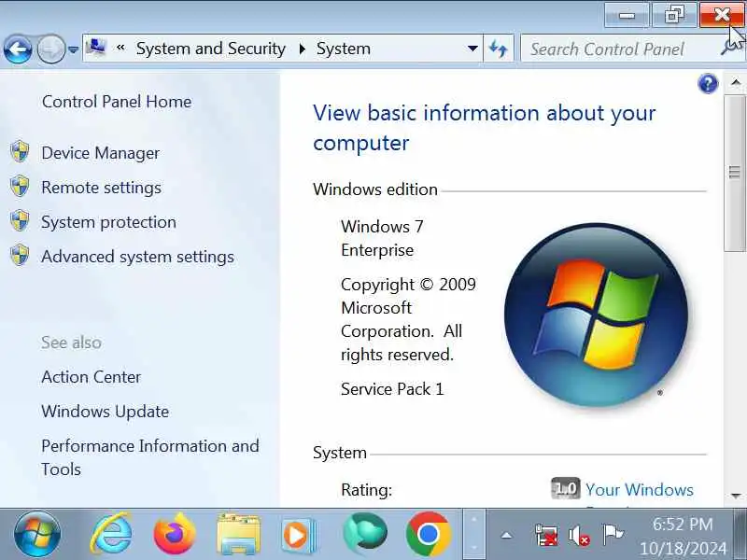
Task: Refresh the page with the refresh arrows
Action: [499, 49]
